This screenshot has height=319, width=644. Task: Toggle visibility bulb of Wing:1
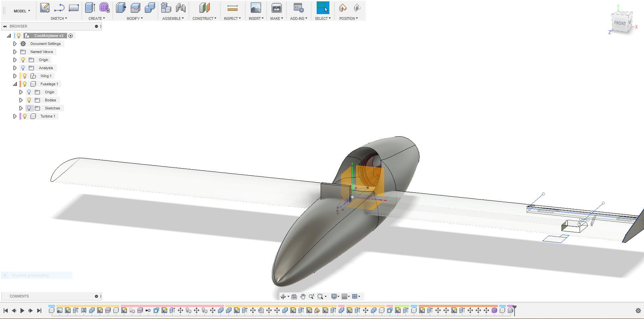24,76
